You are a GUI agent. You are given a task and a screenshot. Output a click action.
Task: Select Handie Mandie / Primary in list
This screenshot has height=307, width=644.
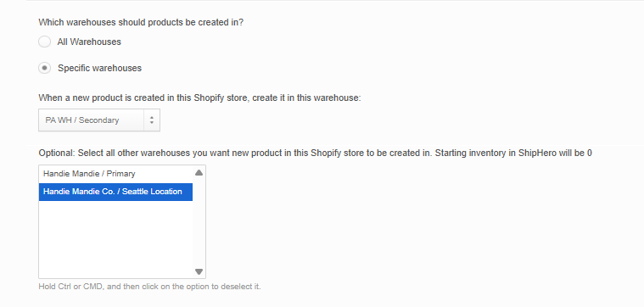[x=115, y=174]
